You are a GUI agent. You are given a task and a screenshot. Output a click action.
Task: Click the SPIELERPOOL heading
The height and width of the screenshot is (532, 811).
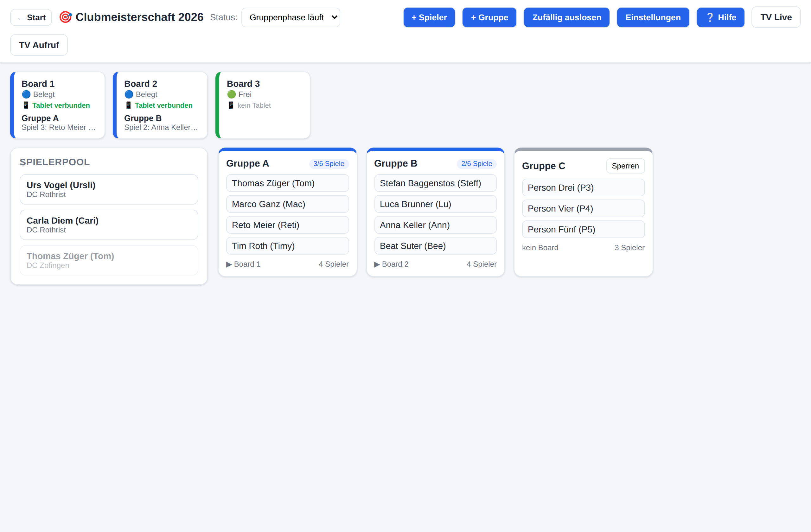pos(54,162)
